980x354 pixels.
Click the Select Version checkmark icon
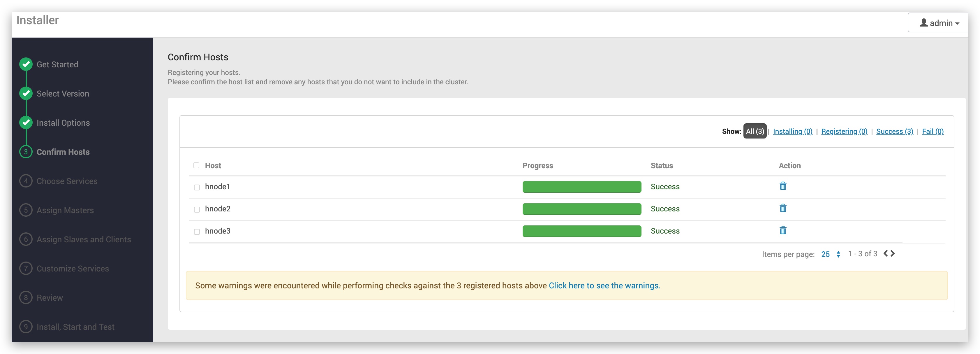(26, 93)
